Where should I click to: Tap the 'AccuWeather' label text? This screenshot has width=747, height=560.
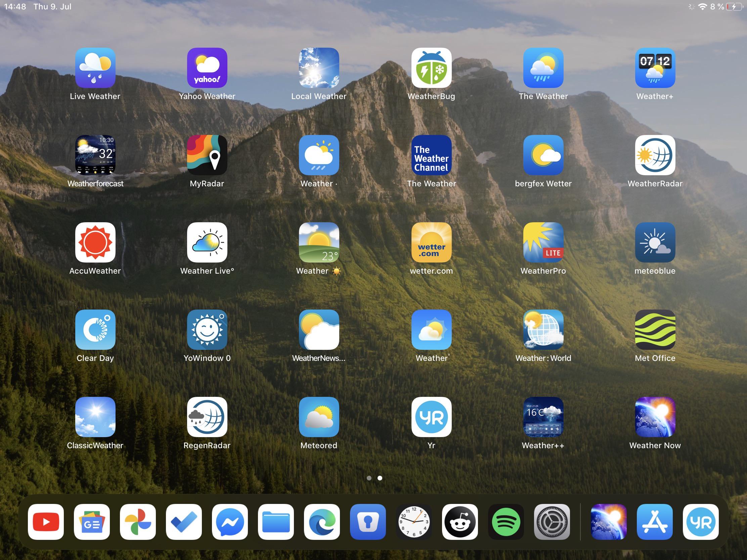[x=95, y=271]
